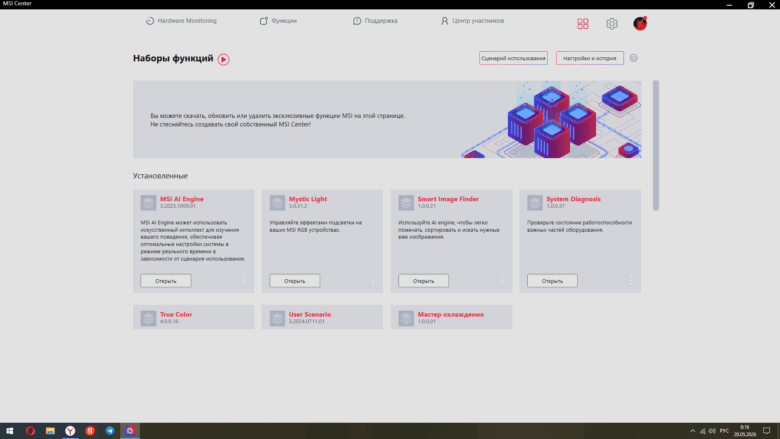Click the MSI AI Engine card icon
Viewport: 780px width, 439px height.
point(148,203)
